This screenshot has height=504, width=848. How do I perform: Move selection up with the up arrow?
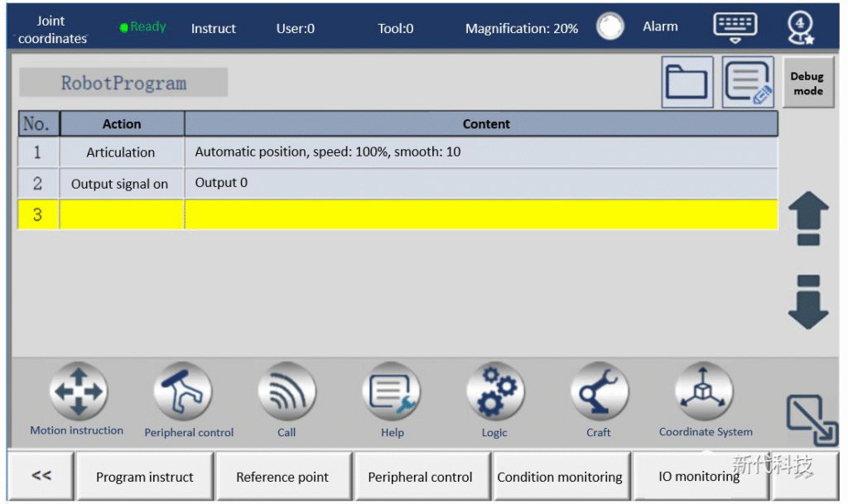tap(807, 218)
